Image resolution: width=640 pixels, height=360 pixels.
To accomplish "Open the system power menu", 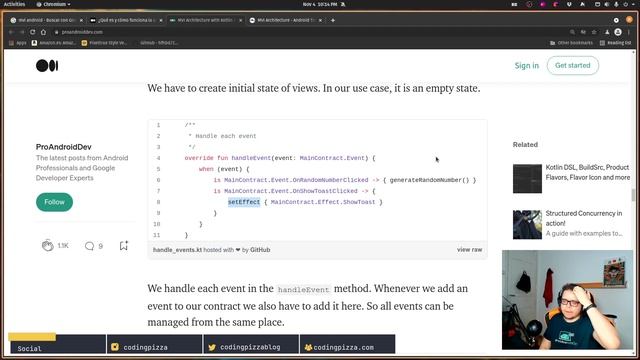I will tap(625, 4).
